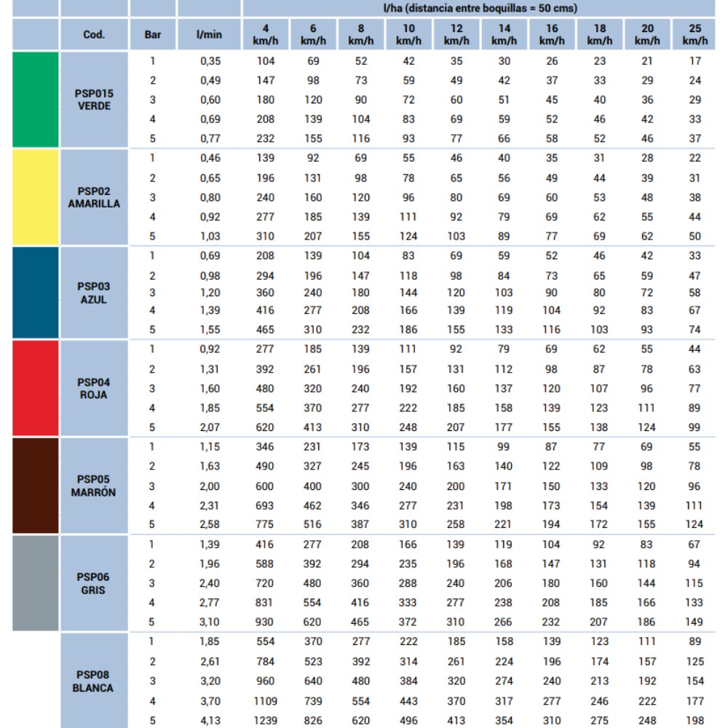728x728 pixels.
Task: Click the 'PSP015 VERDE' code cell
Action: [94, 99]
